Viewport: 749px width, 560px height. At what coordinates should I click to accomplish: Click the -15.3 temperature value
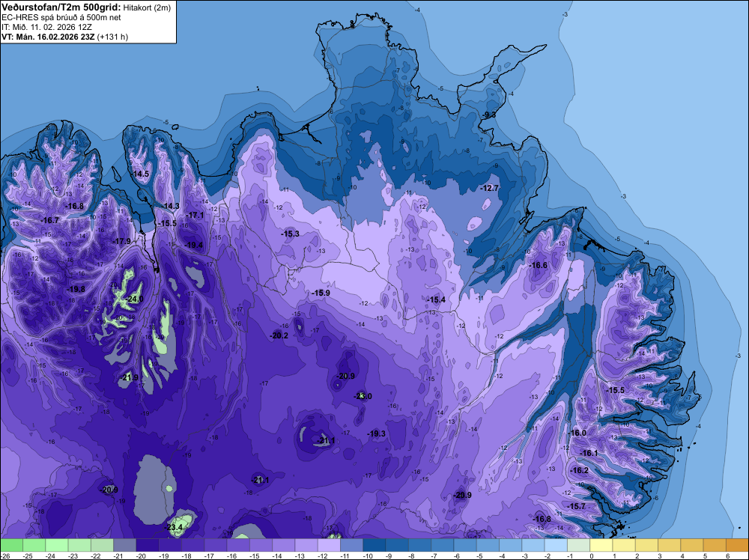tap(290, 234)
